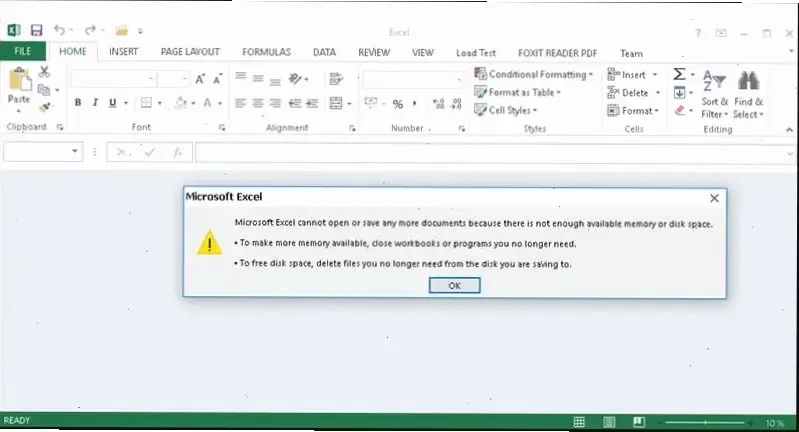This screenshot has width=799, height=432.
Task: Collapse the ribbon with arrow
Action: coord(789,130)
